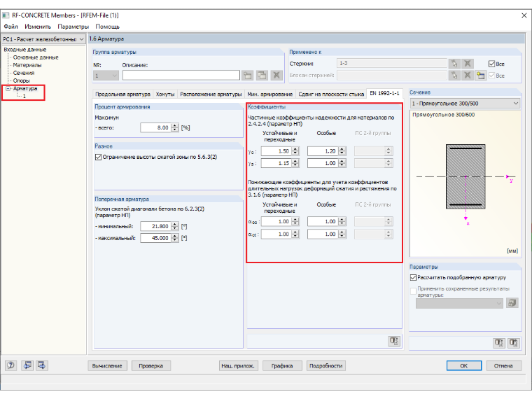Collapse the Арматура tree node
The width and height of the screenshot is (532, 399).
coord(8,89)
